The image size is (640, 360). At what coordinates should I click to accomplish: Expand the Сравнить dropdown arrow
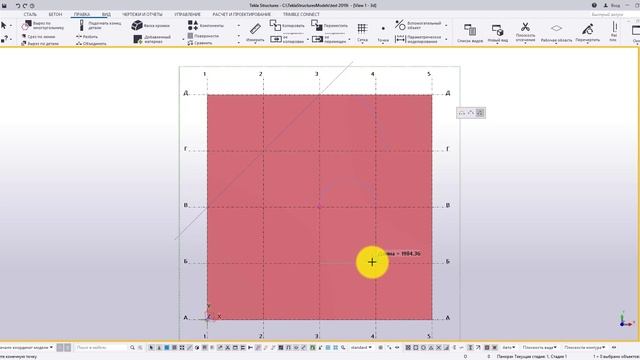[x=239, y=43]
